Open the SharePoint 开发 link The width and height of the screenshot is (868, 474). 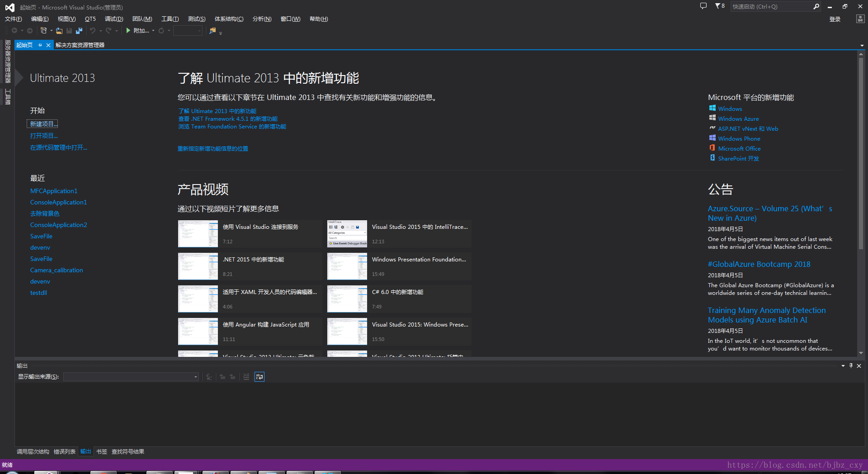[x=738, y=158]
